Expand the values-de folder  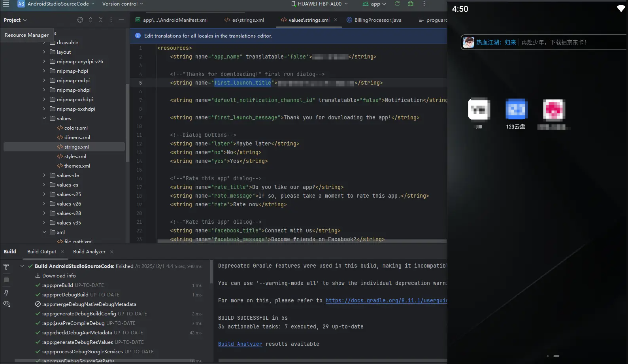(x=44, y=175)
